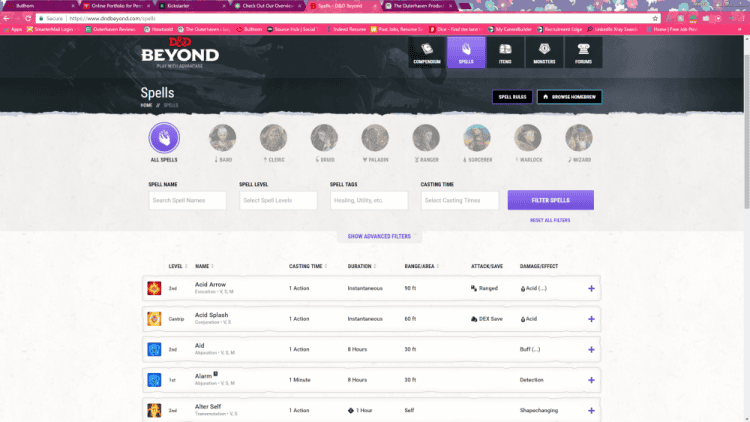Open the Alarm spell name
The image size is (750, 422).
coord(203,376)
